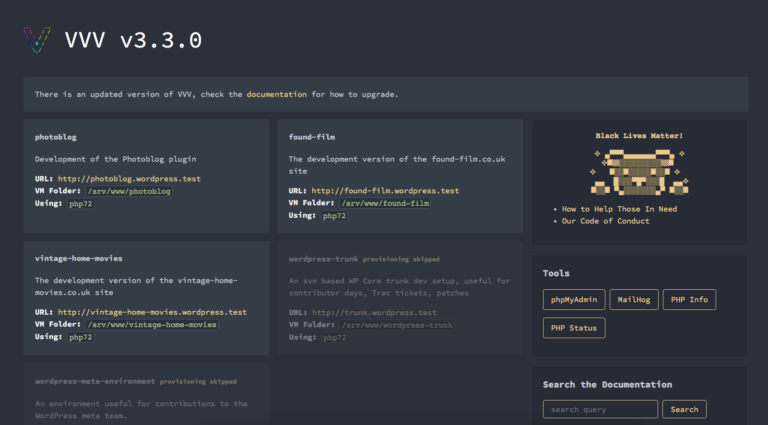Click the /srv/www/vintage-home-movies folder path
Screen dimensions: 768x425
152,325
